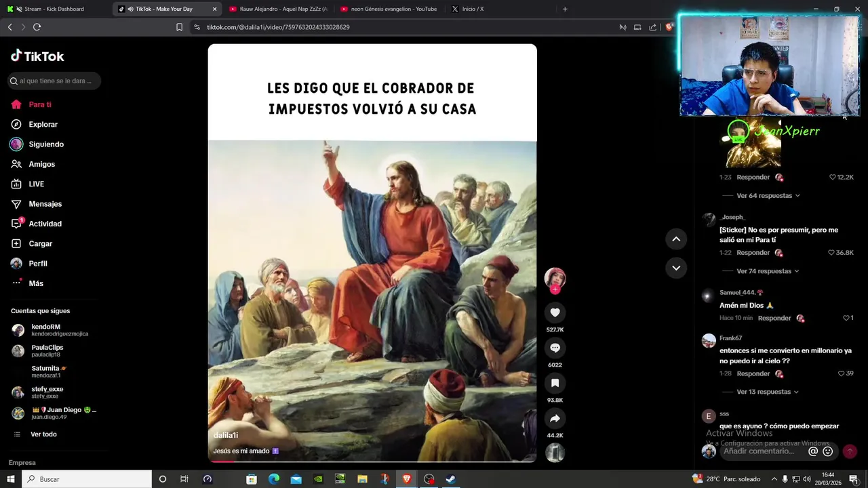Open the Perfil page

pyautogui.click(x=37, y=264)
